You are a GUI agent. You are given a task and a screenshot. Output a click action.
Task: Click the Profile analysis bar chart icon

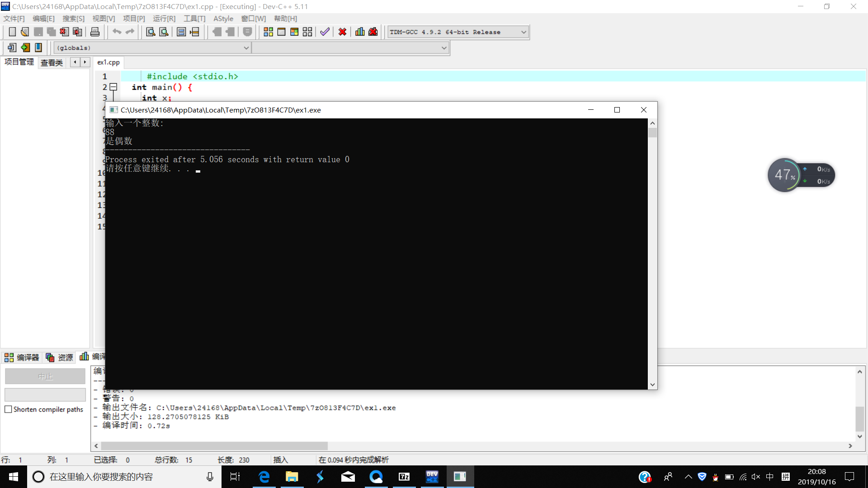coord(360,32)
